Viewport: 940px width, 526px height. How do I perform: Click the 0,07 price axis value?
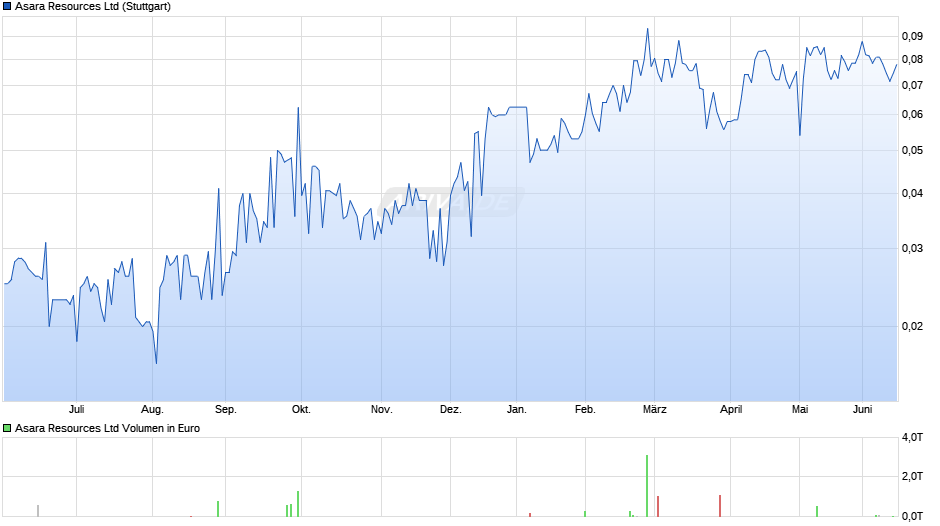[912, 85]
